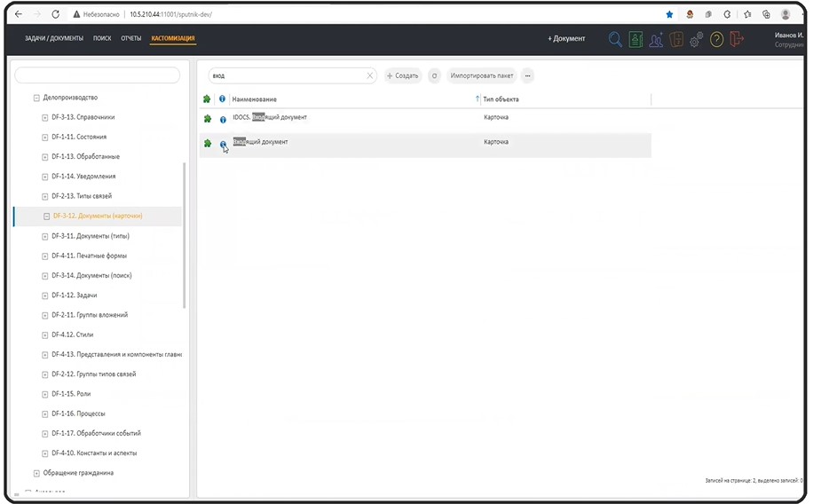This screenshot has height=504, width=813.
Task: Click the red logout door icon
Action: click(x=737, y=39)
